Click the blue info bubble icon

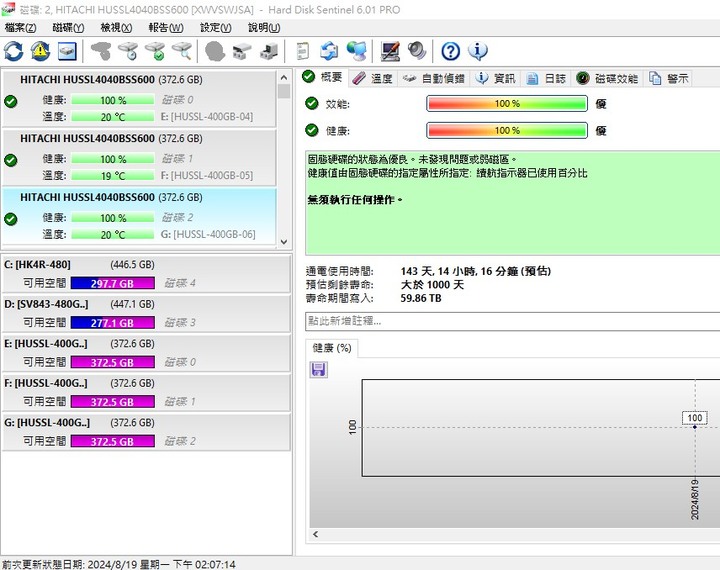[478, 51]
